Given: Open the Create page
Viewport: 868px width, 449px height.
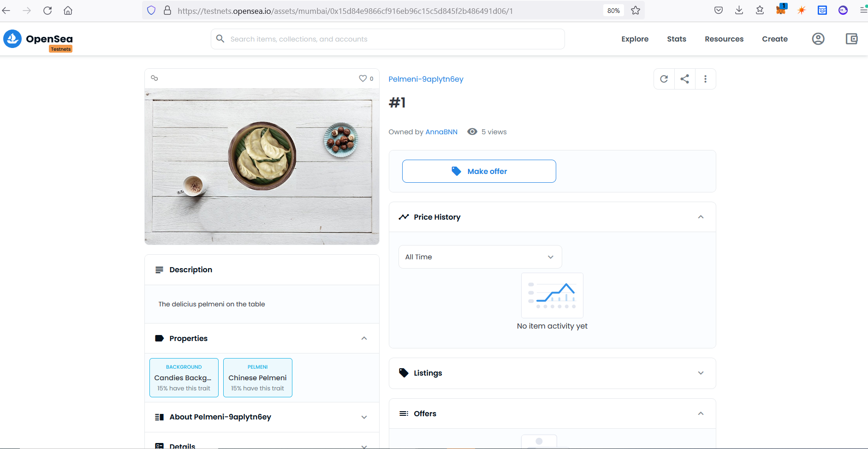Looking at the screenshot, I should point(775,39).
